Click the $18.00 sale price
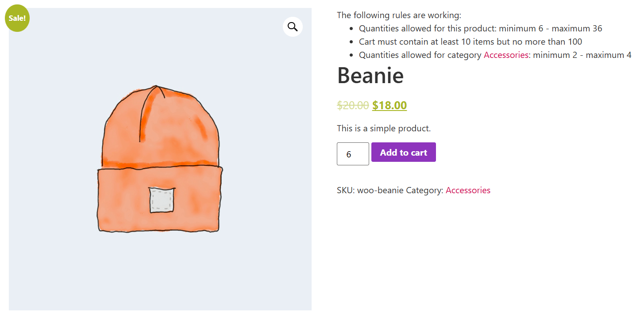 pyautogui.click(x=389, y=105)
